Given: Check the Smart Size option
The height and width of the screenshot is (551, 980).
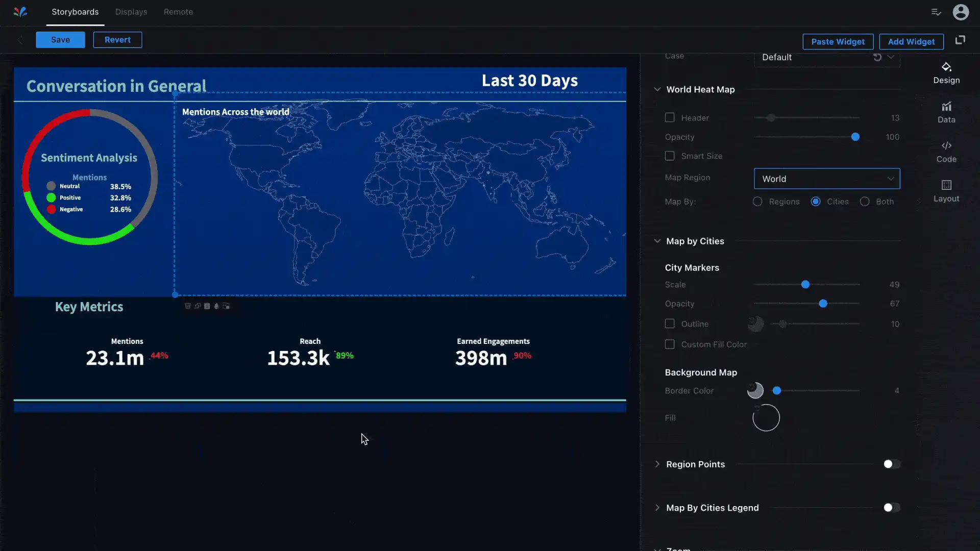Looking at the screenshot, I should coord(669,156).
